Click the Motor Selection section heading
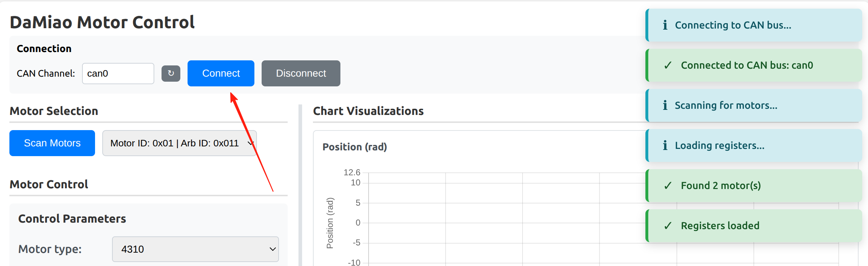868x266 pixels. point(54,111)
